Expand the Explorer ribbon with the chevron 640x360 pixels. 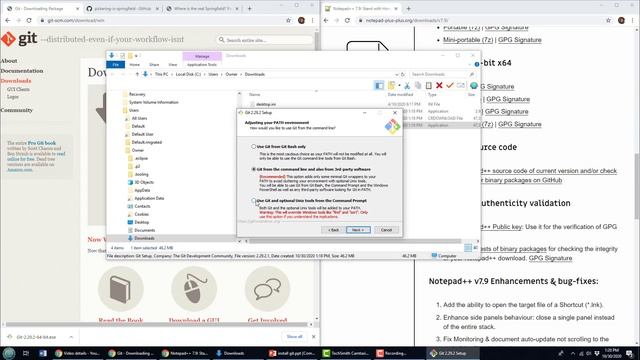469,64
